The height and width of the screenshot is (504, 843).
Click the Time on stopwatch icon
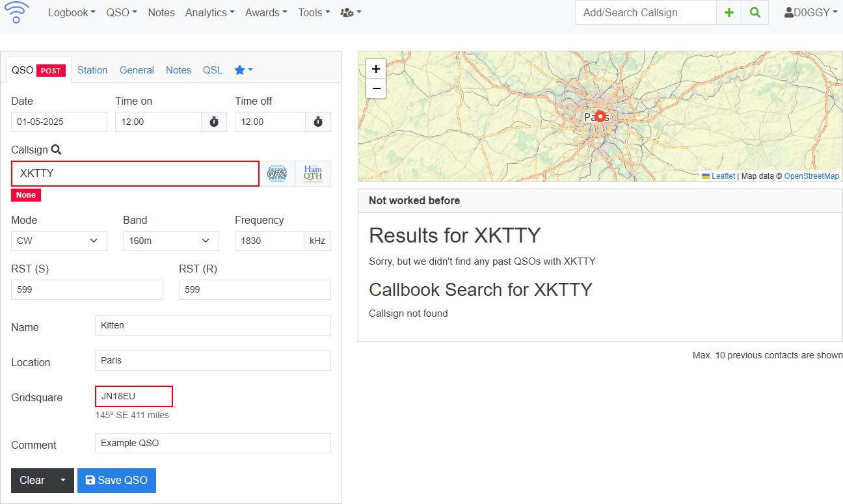pyautogui.click(x=214, y=122)
